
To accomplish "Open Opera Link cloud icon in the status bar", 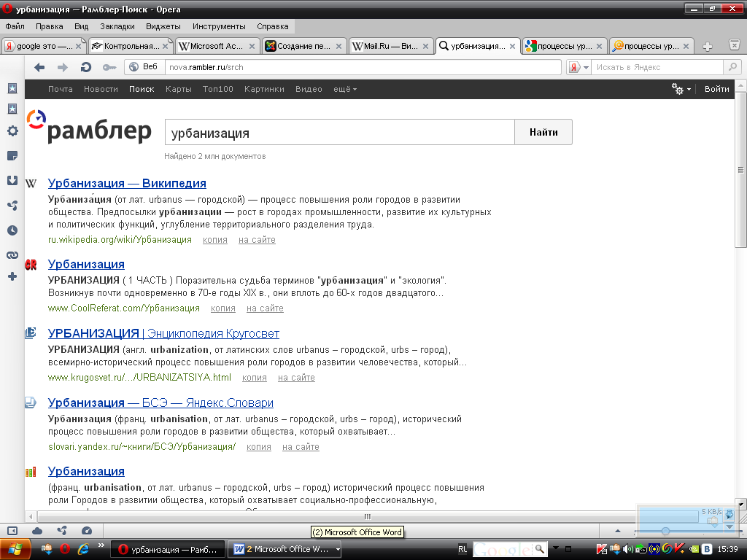I will pyautogui.click(x=37, y=531).
